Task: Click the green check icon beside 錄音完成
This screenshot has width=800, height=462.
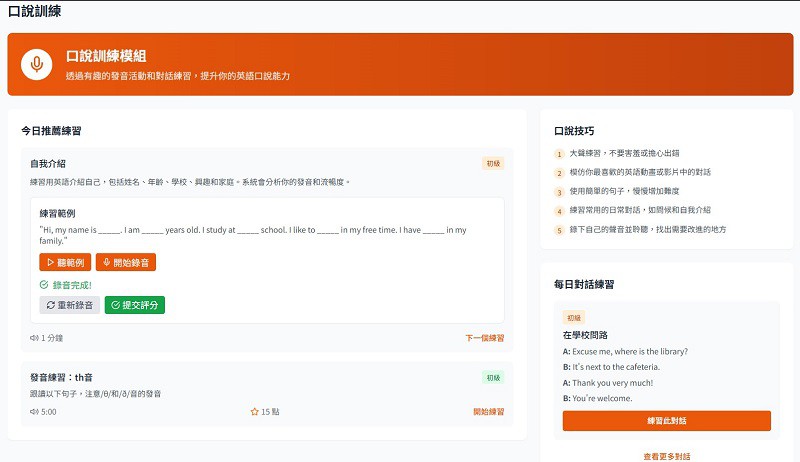Action: tap(44, 285)
